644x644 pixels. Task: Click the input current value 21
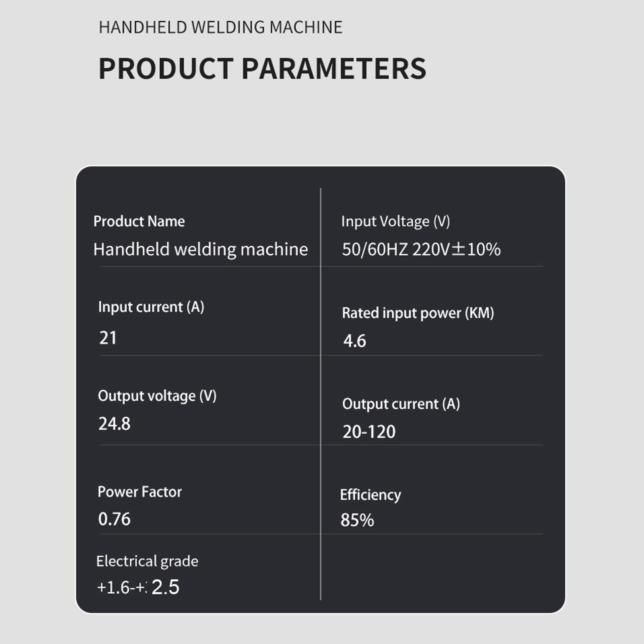point(108,338)
